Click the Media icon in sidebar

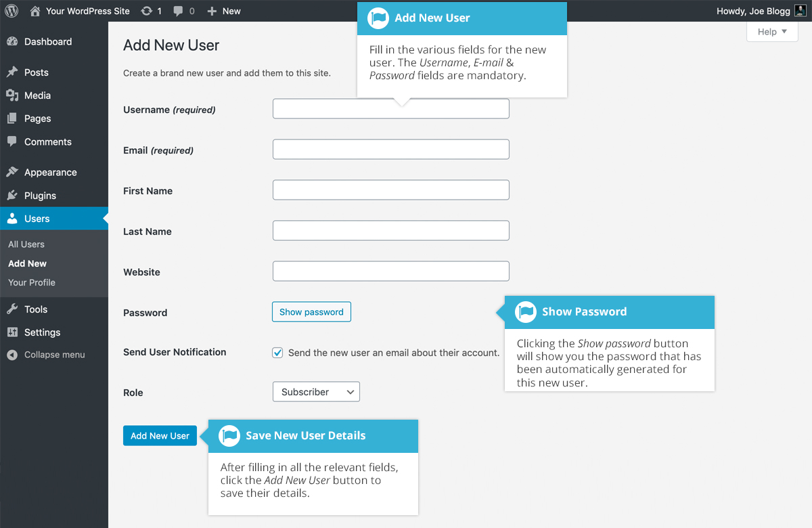tap(12, 95)
